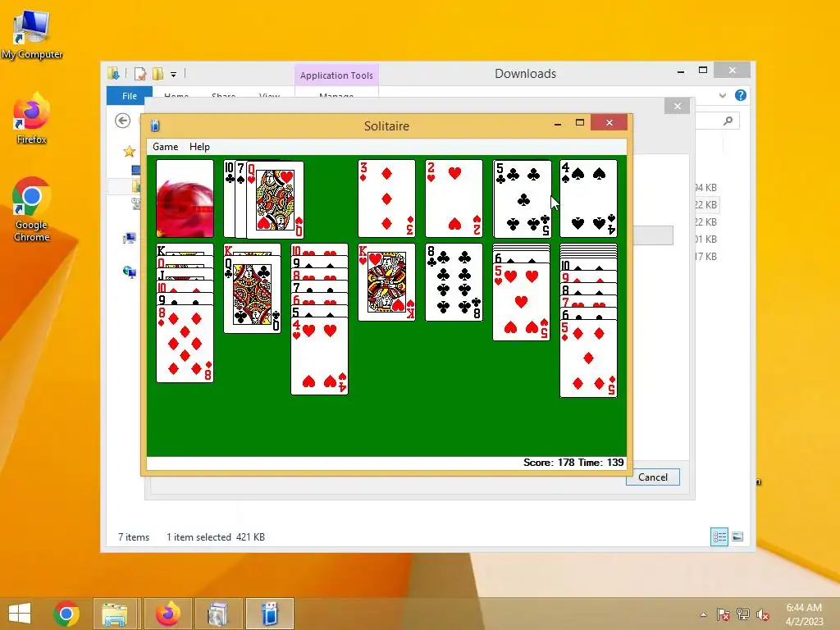Open My Computer desktop icon
The height and width of the screenshot is (630, 840).
pyautogui.click(x=32, y=34)
